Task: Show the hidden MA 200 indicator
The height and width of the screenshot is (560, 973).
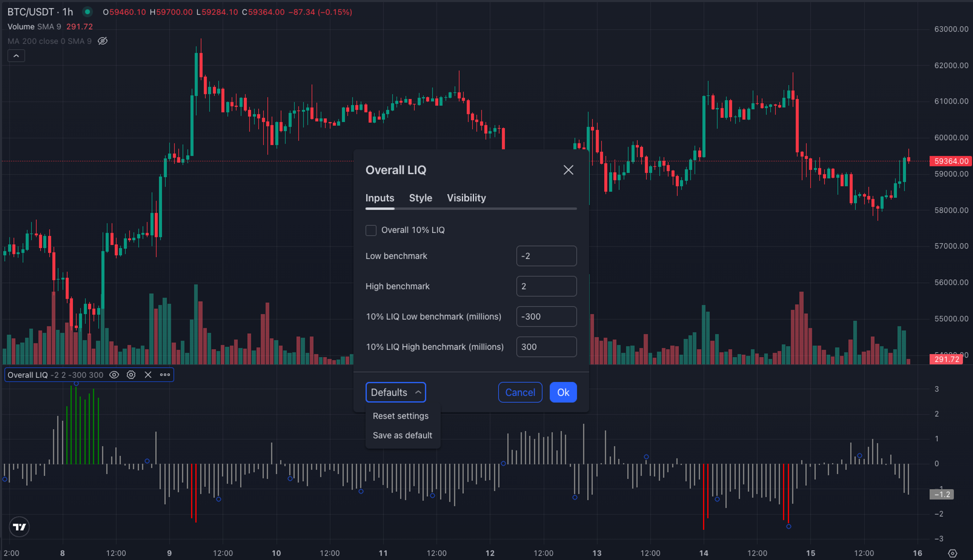Action: (103, 41)
